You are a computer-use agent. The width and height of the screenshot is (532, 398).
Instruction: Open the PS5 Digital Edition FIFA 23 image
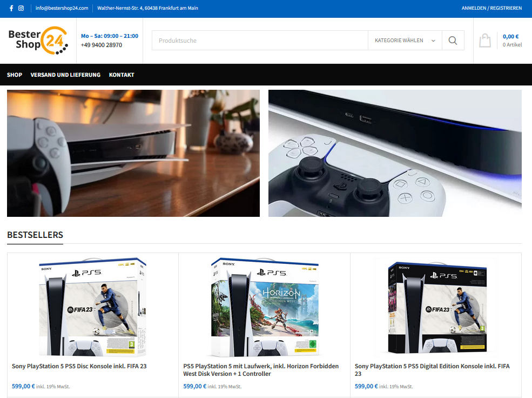(x=437, y=307)
